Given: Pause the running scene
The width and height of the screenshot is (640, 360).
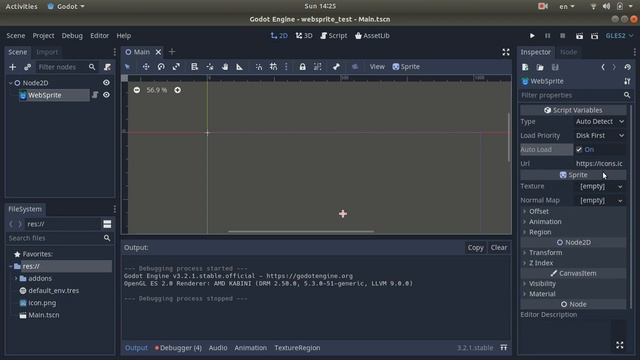Looking at the screenshot, I should click(x=547, y=36).
